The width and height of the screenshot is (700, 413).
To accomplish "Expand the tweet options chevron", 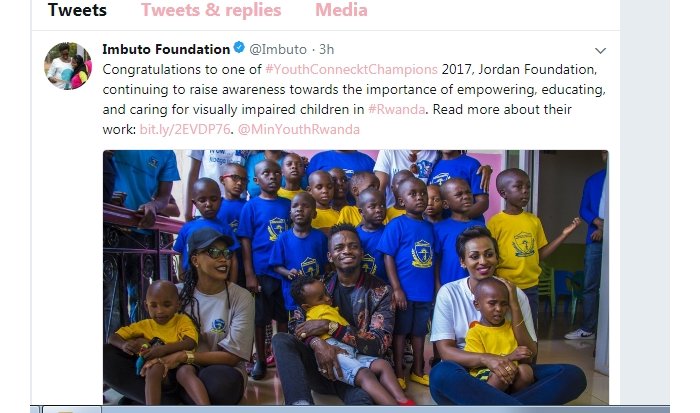I will [x=600, y=50].
